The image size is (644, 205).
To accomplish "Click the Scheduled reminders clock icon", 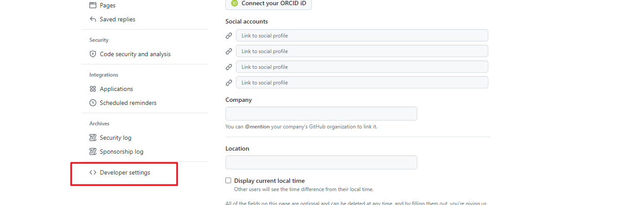I will (92, 103).
